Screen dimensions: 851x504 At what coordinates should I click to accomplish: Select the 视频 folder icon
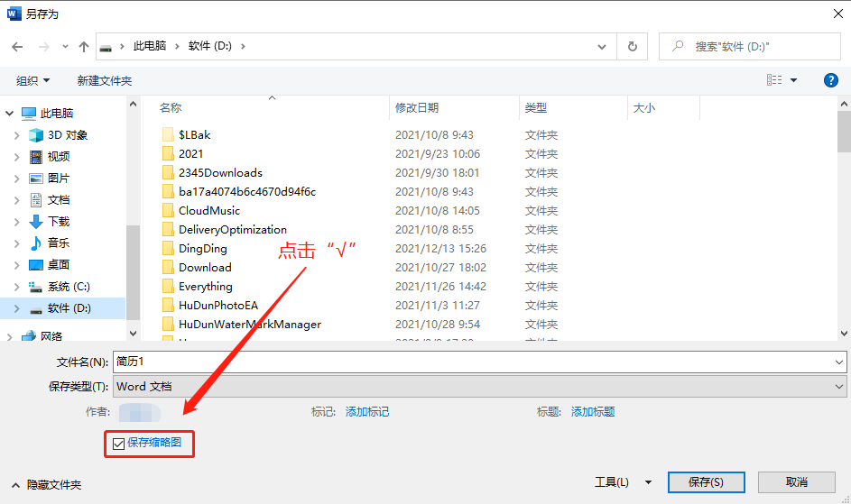[36, 157]
